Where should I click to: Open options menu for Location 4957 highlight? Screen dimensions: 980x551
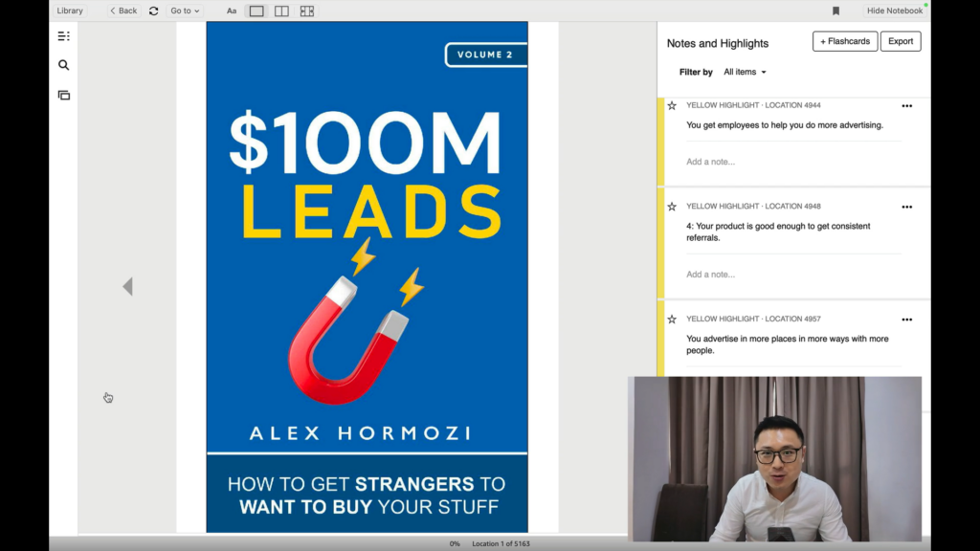click(x=907, y=320)
